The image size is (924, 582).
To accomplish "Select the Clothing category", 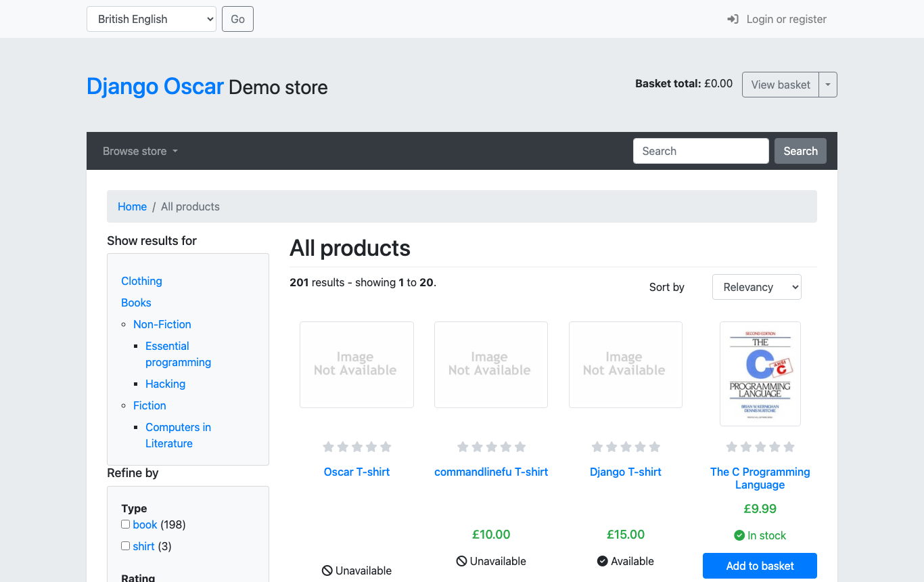I will click(141, 281).
